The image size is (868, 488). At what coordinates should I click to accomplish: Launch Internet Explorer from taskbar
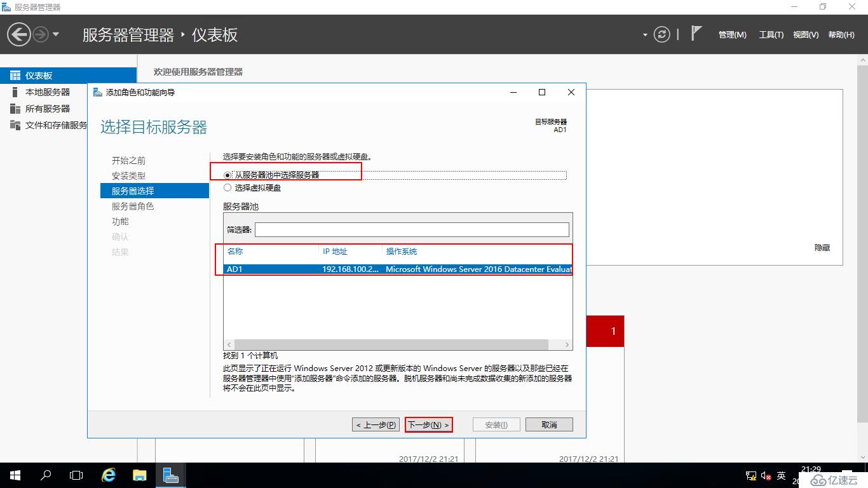tap(109, 475)
